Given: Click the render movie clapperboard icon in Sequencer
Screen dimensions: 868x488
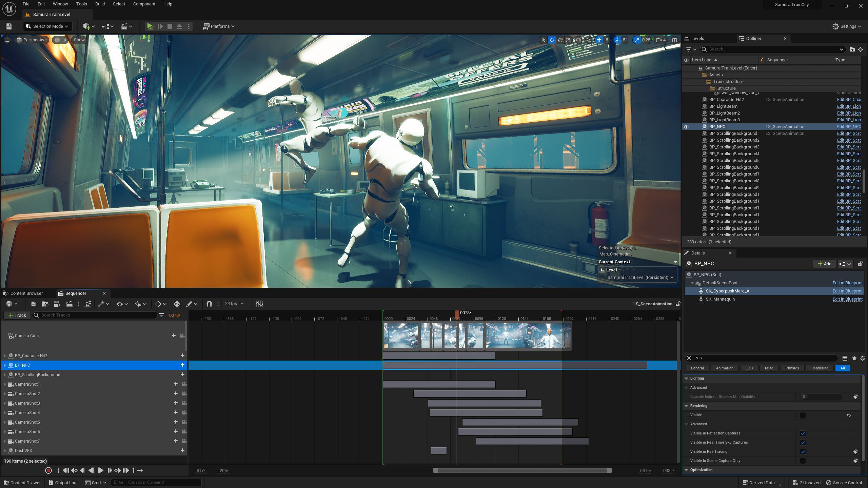Looking at the screenshot, I should (69, 304).
